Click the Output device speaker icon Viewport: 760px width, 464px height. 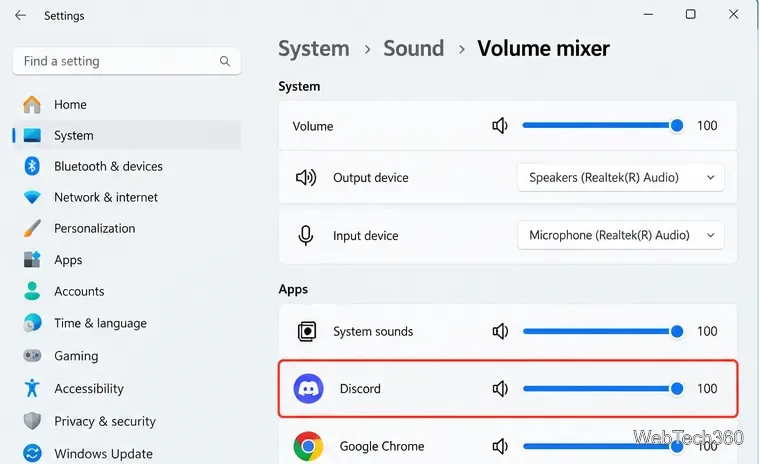pyautogui.click(x=306, y=178)
